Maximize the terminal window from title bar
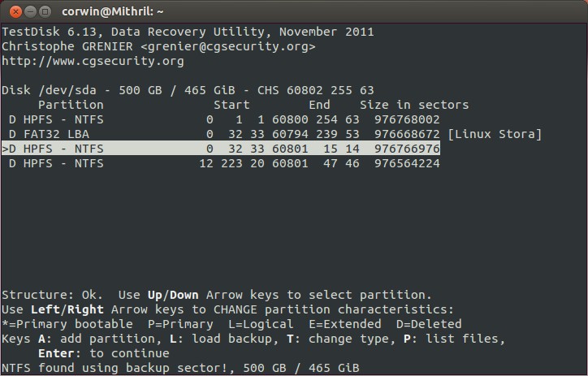 (45, 12)
